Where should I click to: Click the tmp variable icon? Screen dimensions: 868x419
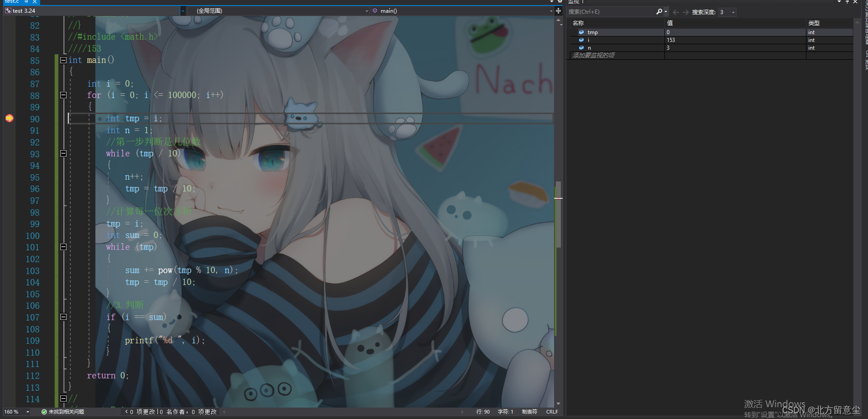click(581, 32)
